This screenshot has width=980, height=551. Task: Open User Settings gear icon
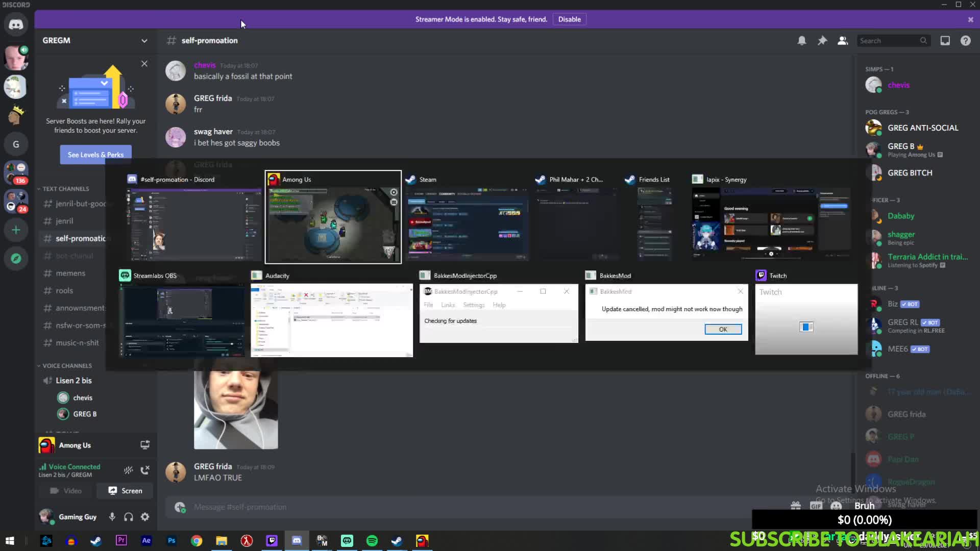point(145,517)
